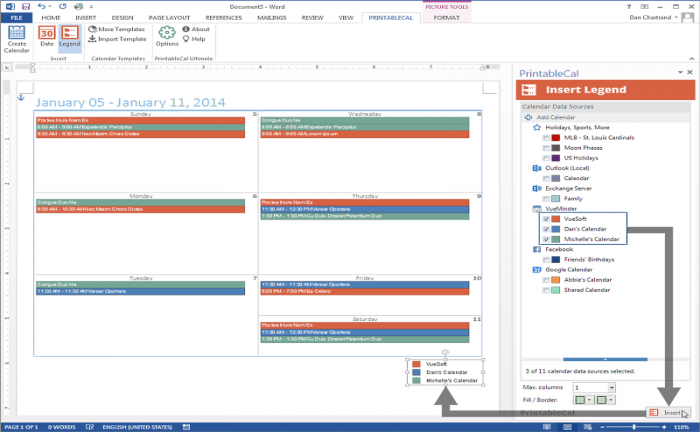Switch to Print Layout view
The height and width of the screenshot is (432, 700).
tap(567, 427)
